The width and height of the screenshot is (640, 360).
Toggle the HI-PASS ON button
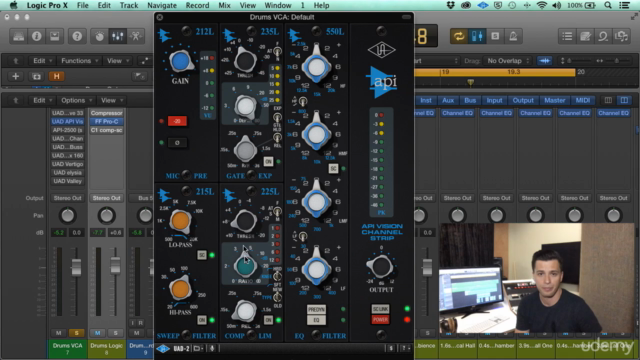click(x=202, y=320)
